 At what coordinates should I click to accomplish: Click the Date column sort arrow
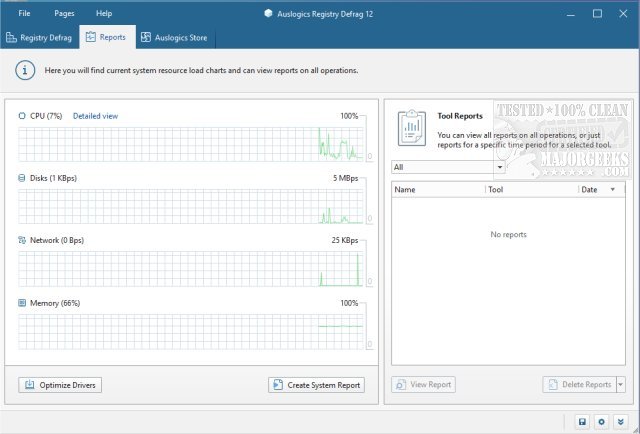(613, 189)
